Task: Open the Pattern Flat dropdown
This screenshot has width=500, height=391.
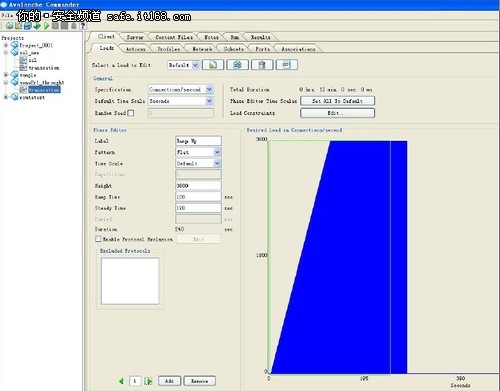Action: (x=217, y=152)
